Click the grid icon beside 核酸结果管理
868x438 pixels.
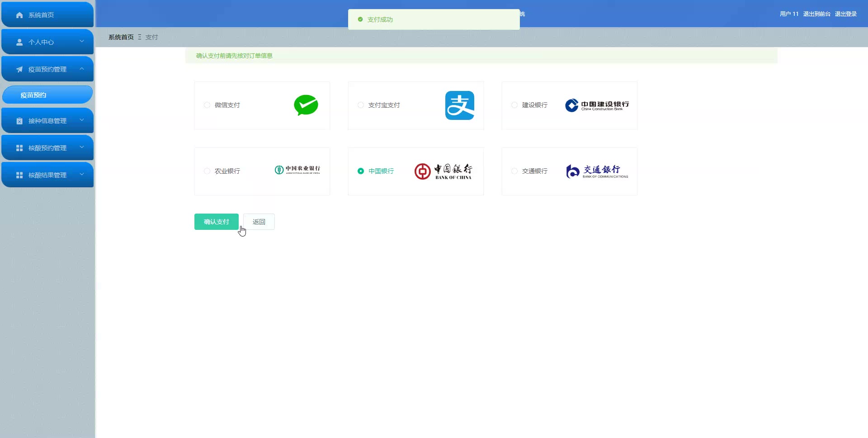click(x=19, y=175)
